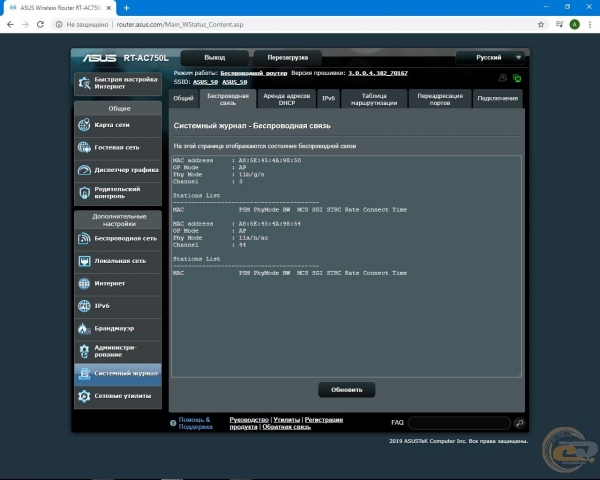The height and width of the screenshot is (480, 600).
Task: Open IPv6 sidebar icon
Action: click(84, 306)
